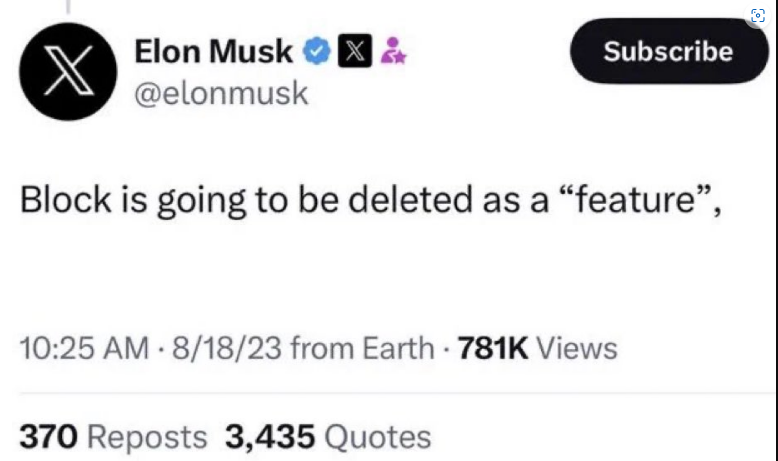Viewport: 778px width, 461px height.
Task: Click the purple subscriber star icon
Action: (x=393, y=51)
